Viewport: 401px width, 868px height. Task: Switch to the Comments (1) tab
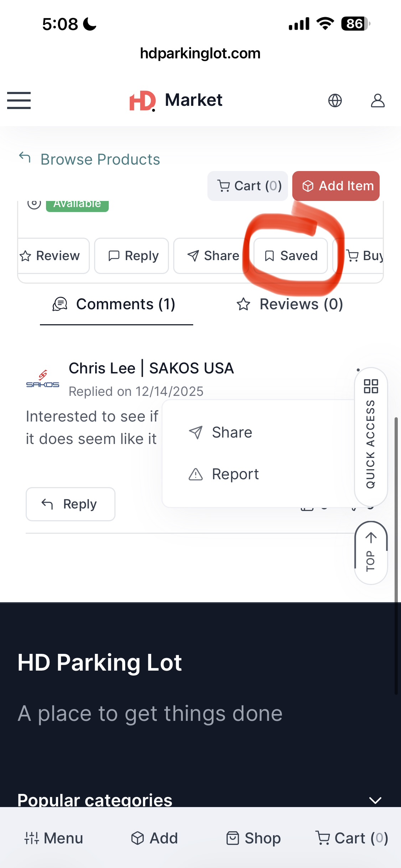[x=114, y=304]
